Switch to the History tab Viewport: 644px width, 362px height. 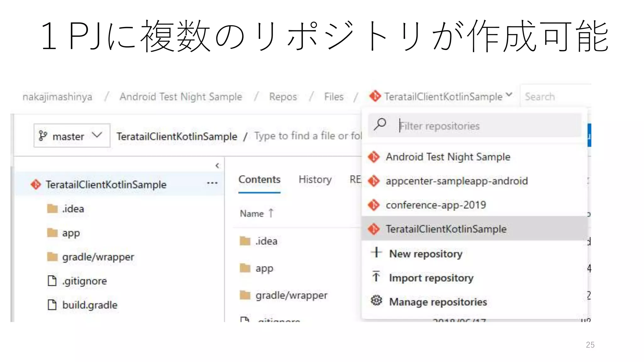coord(315,179)
